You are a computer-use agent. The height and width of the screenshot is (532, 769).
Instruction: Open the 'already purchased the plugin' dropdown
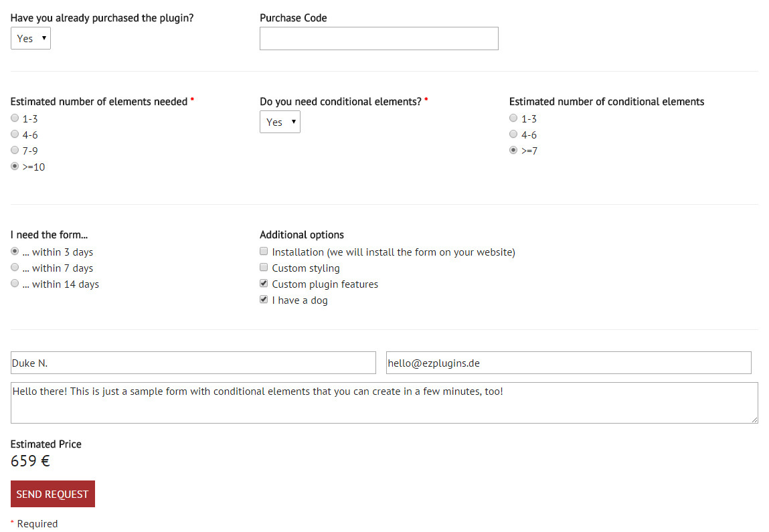31,39
